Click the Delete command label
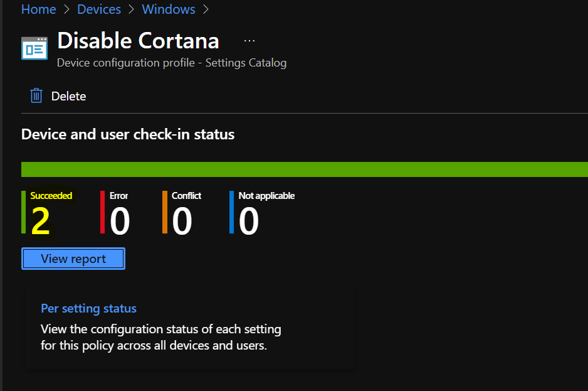 tap(68, 96)
